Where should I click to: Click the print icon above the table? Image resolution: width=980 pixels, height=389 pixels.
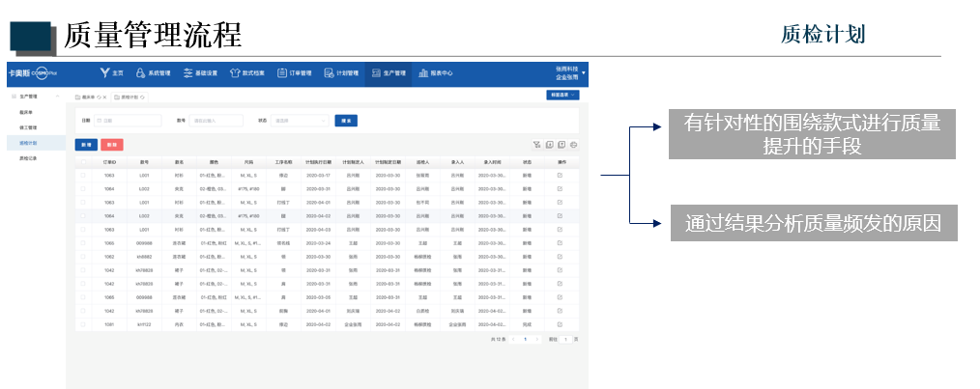[573, 144]
